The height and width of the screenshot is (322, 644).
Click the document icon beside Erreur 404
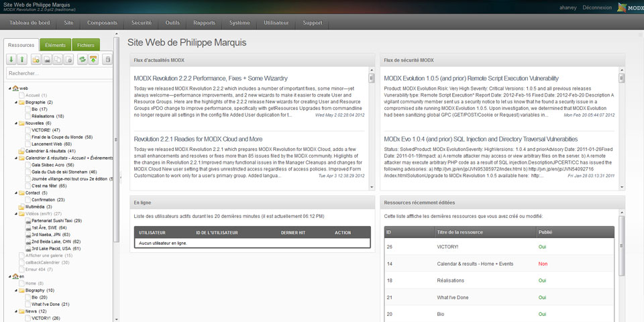tap(21, 270)
